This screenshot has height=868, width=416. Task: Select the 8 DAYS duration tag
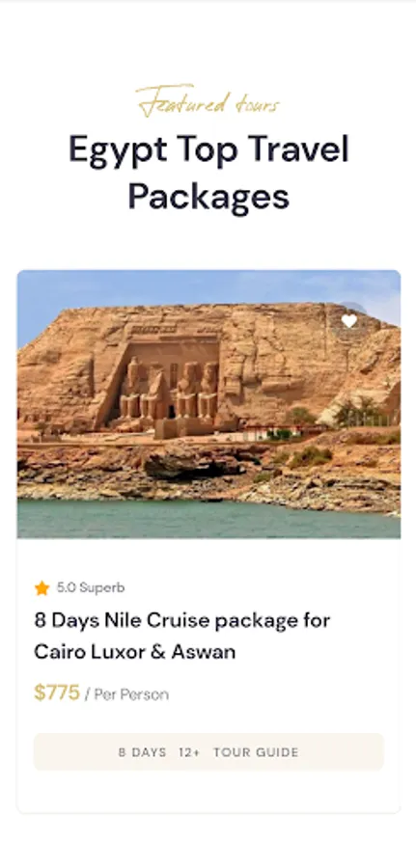pos(142,752)
